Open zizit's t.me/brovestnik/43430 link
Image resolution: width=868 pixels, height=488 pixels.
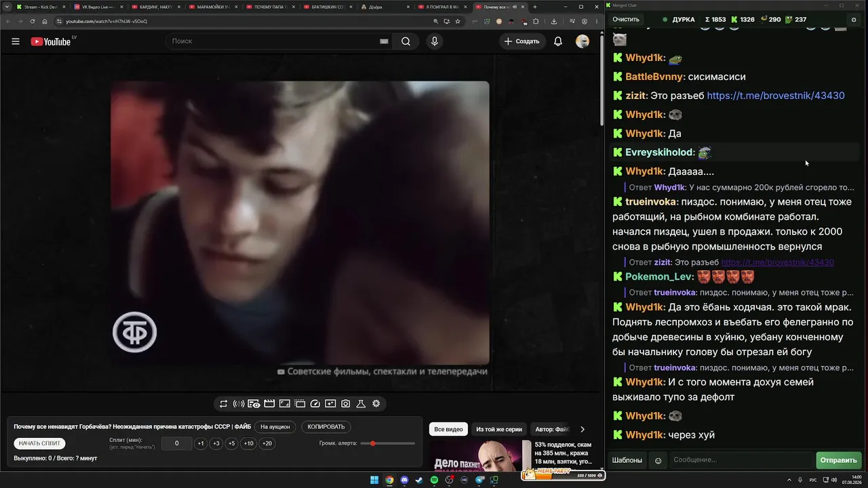point(776,96)
